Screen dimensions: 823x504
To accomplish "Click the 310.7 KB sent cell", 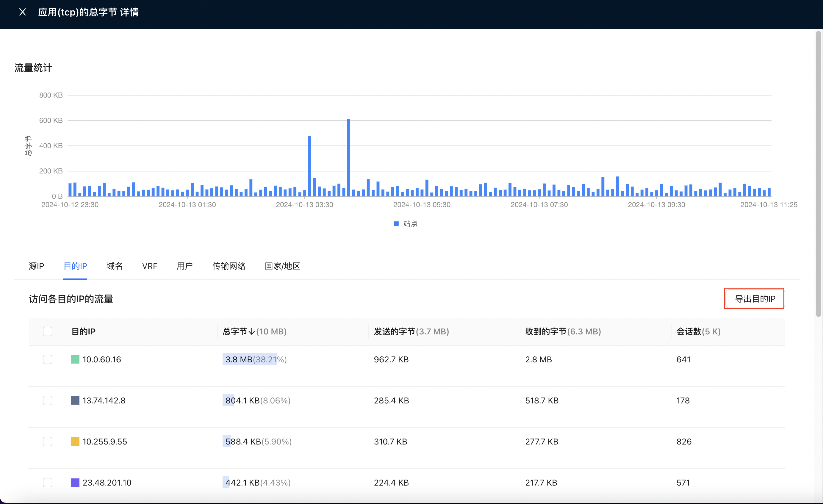I will point(390,442).
